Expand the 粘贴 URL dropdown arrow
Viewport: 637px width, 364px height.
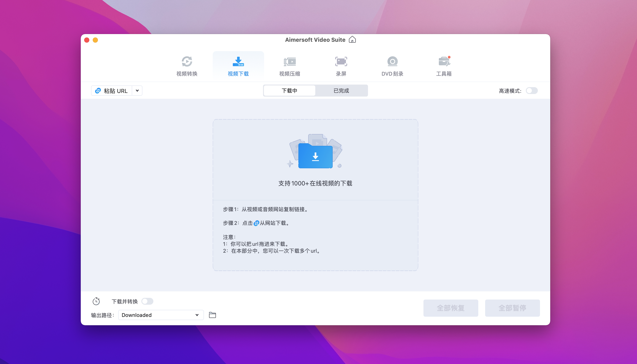click(x=137, y=91)
